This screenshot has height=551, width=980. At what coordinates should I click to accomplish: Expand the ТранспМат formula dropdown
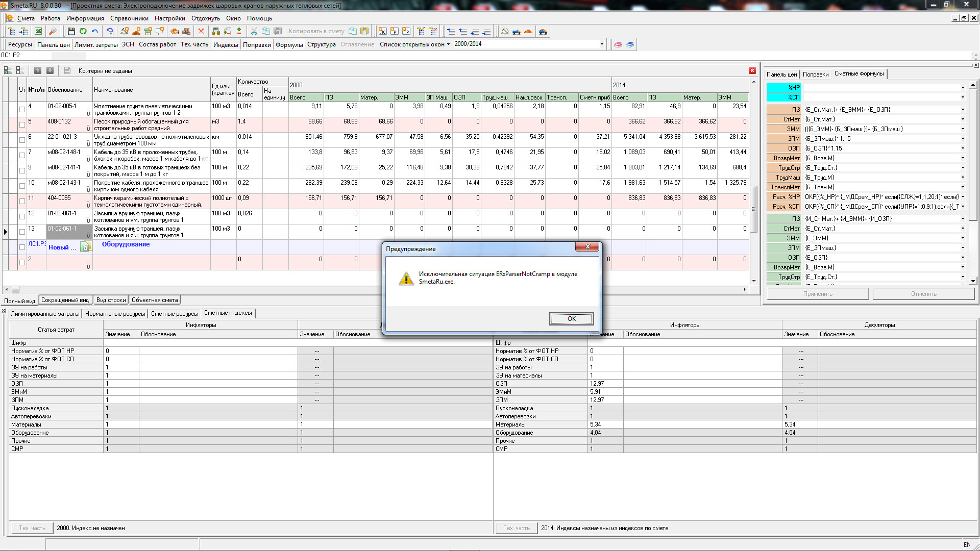963,187
